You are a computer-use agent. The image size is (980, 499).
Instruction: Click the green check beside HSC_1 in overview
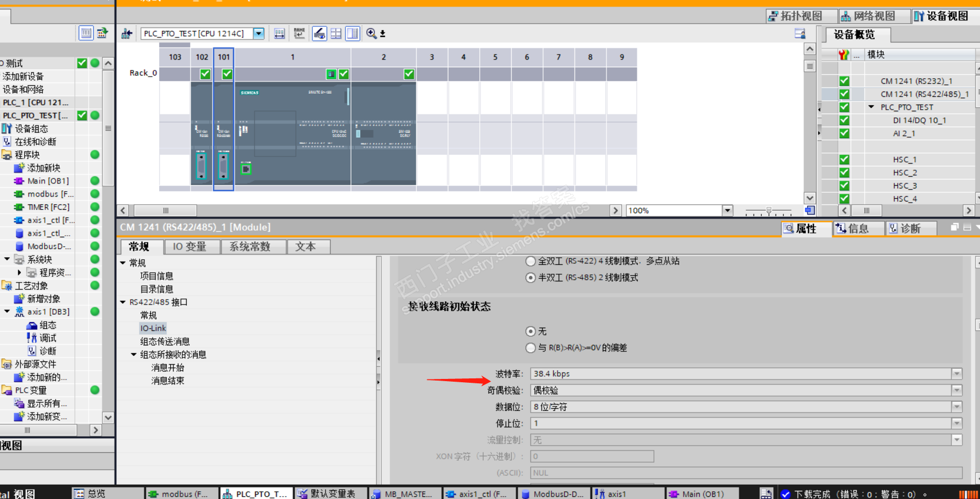click(844, 160)
